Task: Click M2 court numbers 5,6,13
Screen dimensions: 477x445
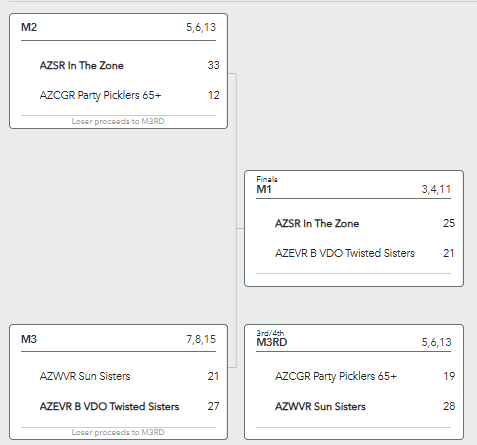Action: [x=201, y=27]
